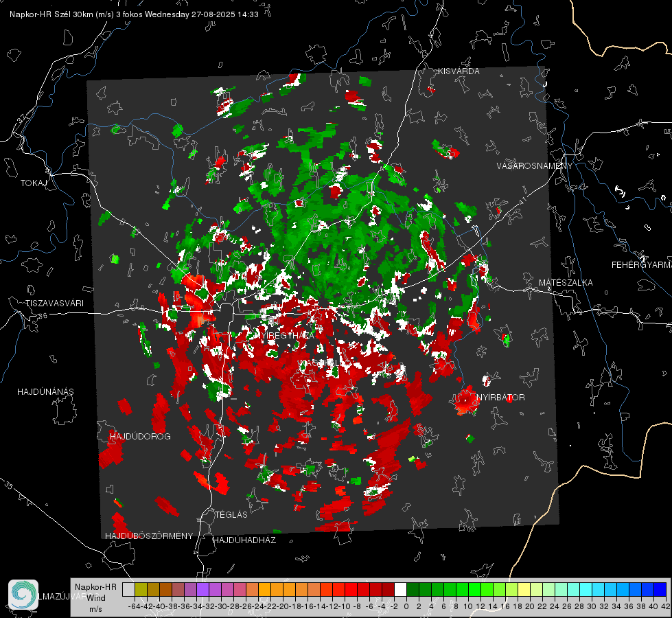Viewport: 672px width, 618px height.
Task: Click the orange swatch between -24 and -22
Action: click(x=265, y=589)
